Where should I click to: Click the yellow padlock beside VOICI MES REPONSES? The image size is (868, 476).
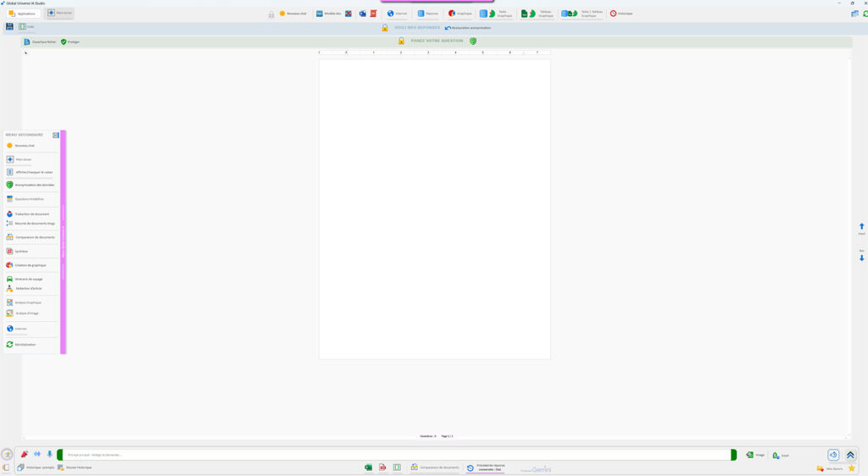click(385, 28)
